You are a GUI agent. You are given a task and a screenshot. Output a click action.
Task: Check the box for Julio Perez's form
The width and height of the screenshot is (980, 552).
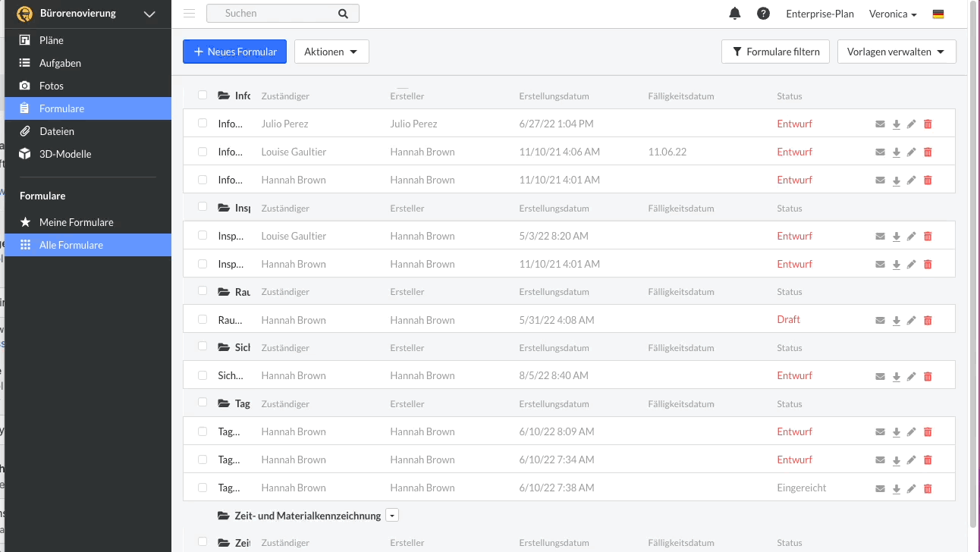click(203, 124)
